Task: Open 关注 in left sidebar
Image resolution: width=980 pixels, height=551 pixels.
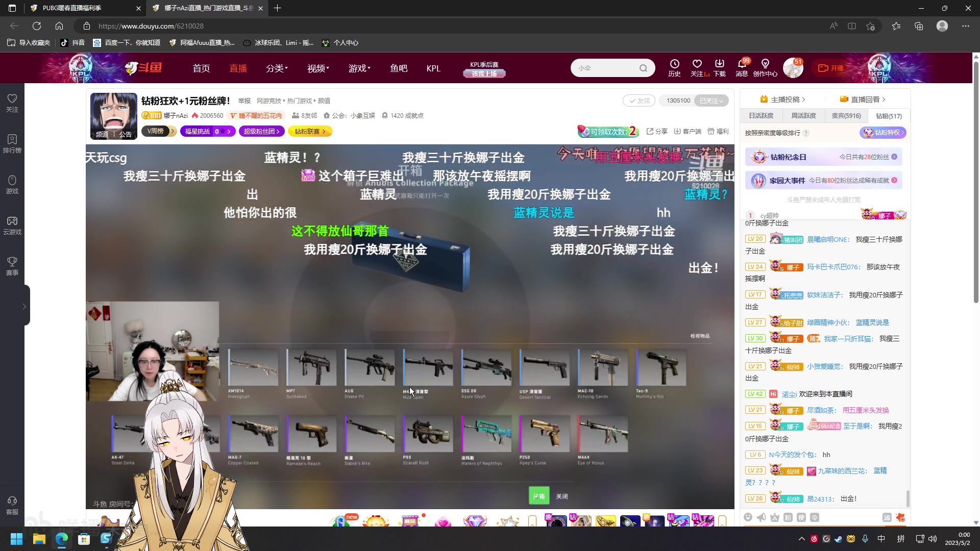Action: point(12,103)
